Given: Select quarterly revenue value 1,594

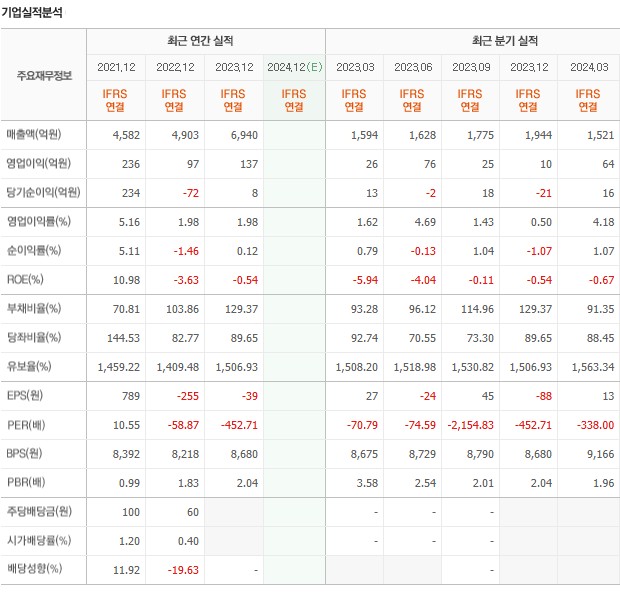Looking at the screenshot, I should (x=365, y=135).
